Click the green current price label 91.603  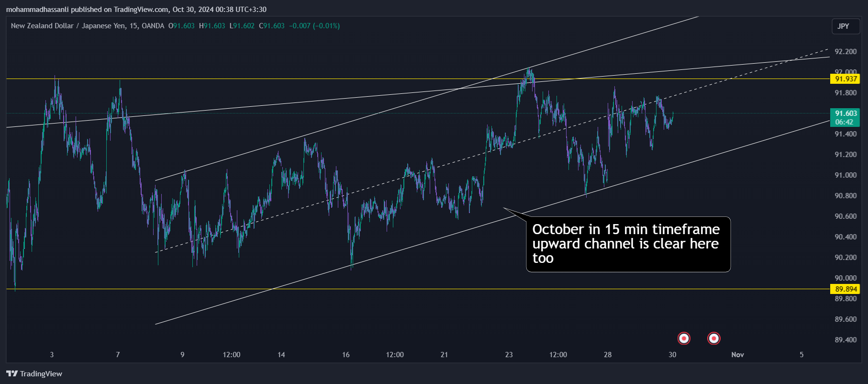point(846,117)
